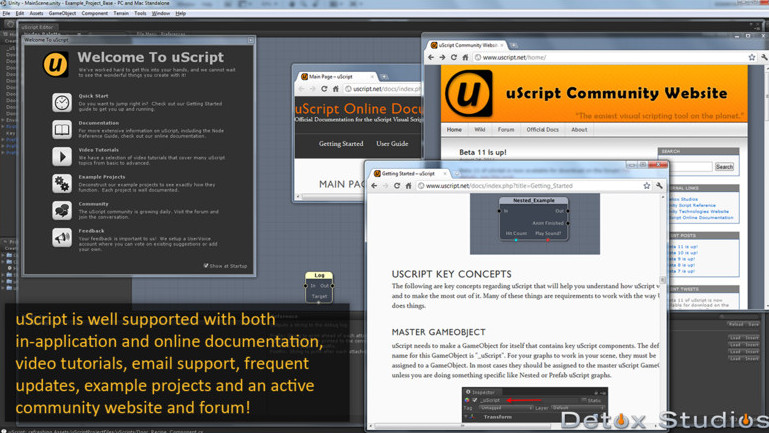Go back in Getting Started browser window

point(374,186)
